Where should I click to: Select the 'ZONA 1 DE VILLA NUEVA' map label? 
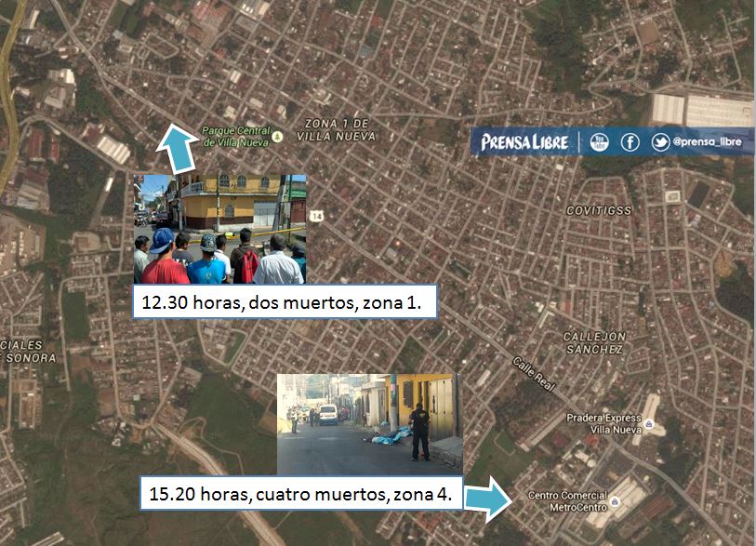338,131
